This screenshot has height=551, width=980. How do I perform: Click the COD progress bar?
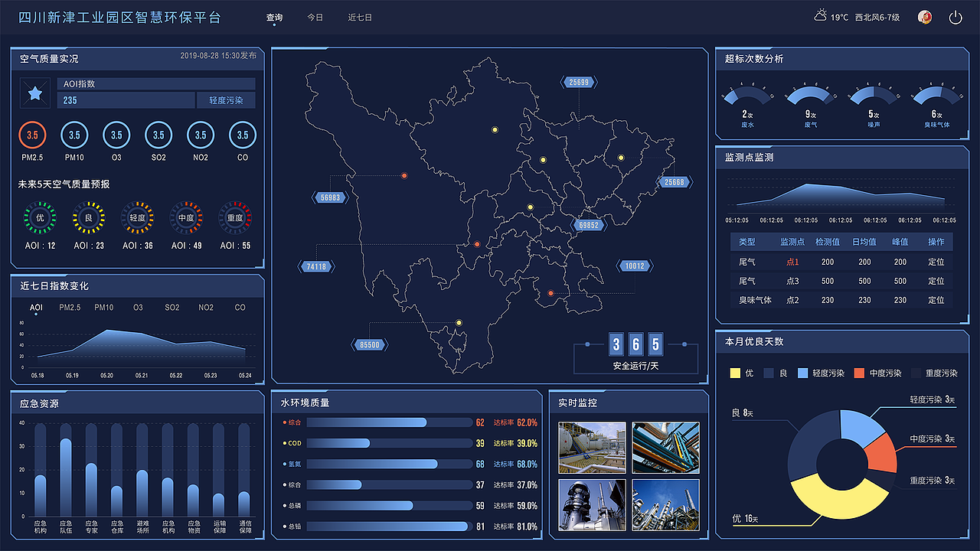pyautogui.click(x=390, y=443)
